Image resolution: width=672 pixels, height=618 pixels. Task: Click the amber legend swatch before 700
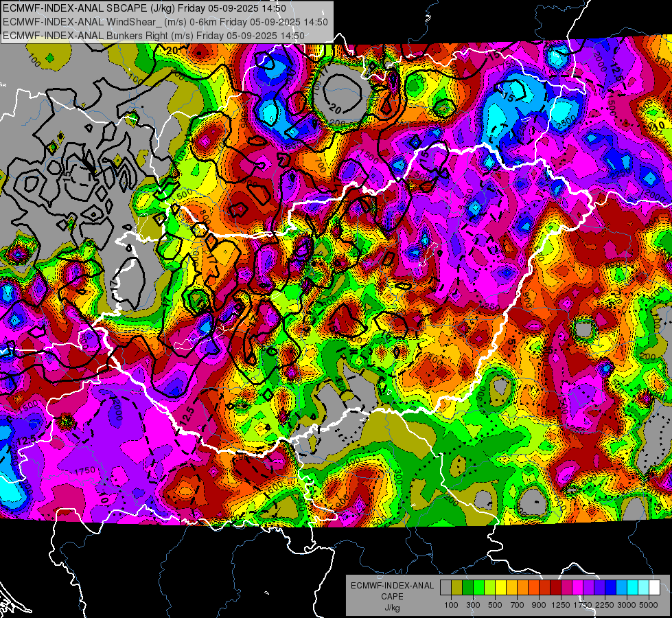(511, 587)
